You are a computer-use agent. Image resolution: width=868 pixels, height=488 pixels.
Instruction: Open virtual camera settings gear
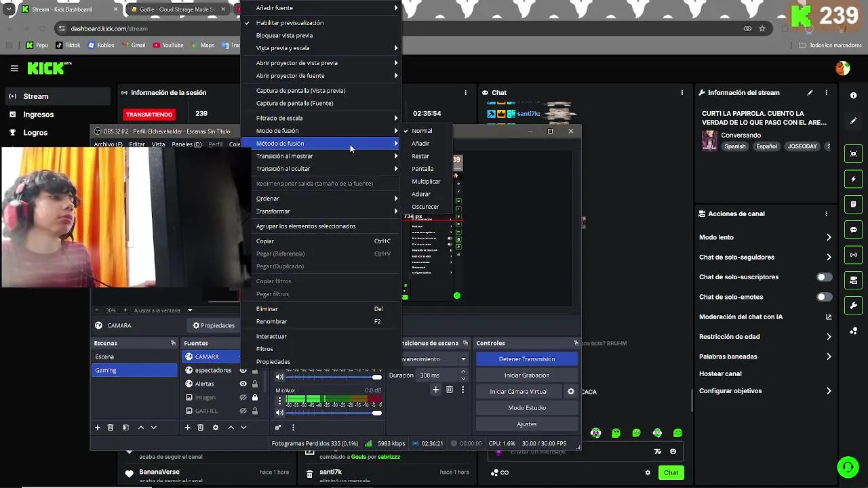(570, 392)
